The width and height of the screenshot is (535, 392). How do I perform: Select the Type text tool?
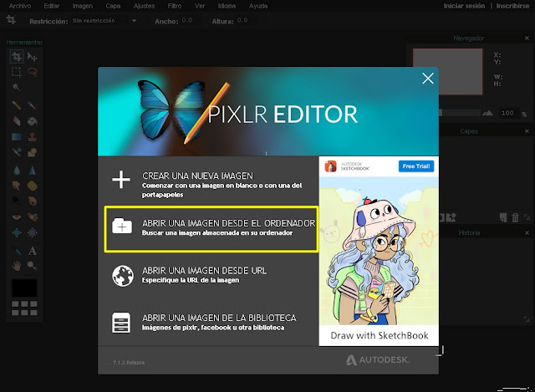[x=33, y=251]
